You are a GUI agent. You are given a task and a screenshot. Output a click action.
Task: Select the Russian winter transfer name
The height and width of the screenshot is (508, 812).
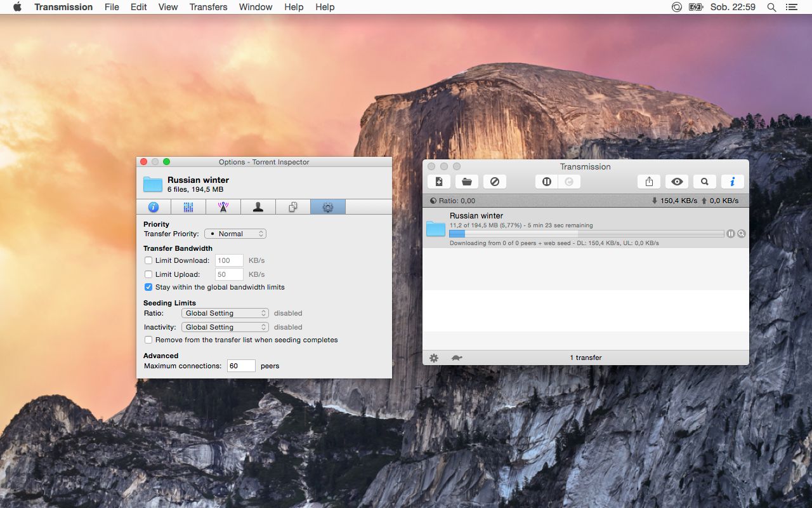point(476,216)
